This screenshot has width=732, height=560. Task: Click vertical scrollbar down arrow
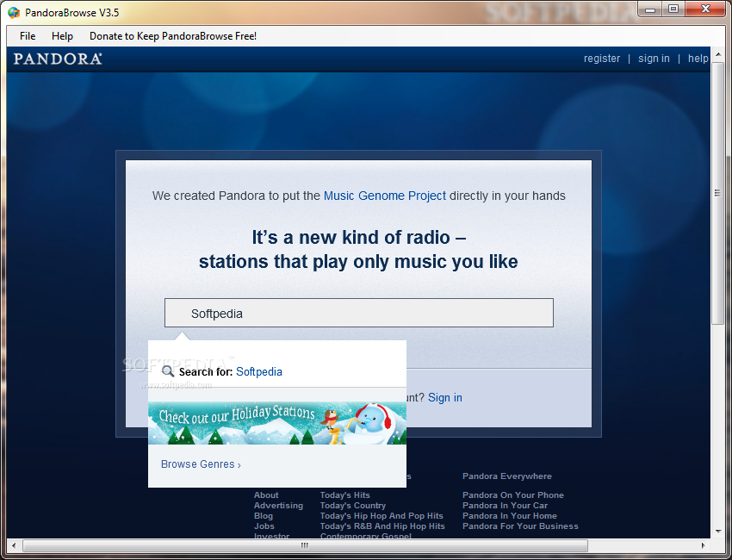[x=718, y=532]
